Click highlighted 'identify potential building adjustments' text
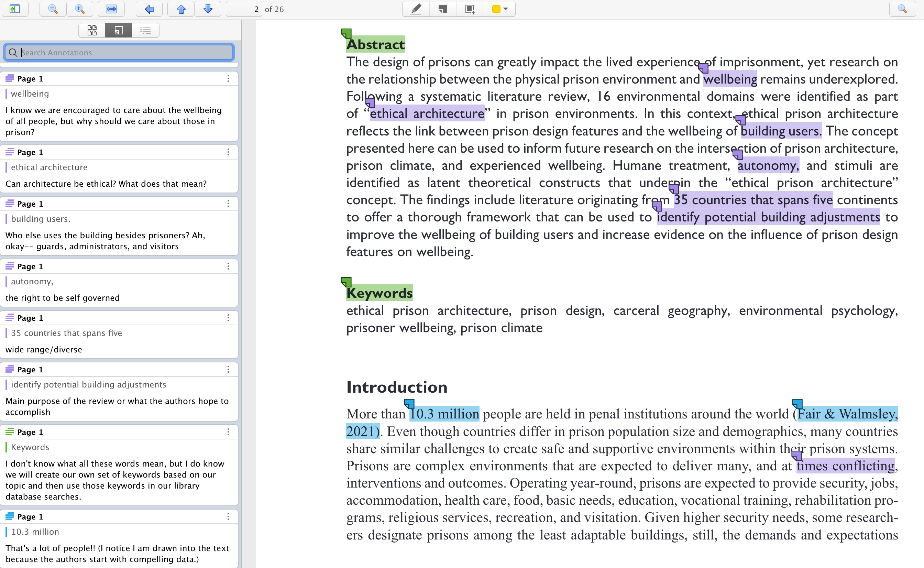 coord(768,217)
